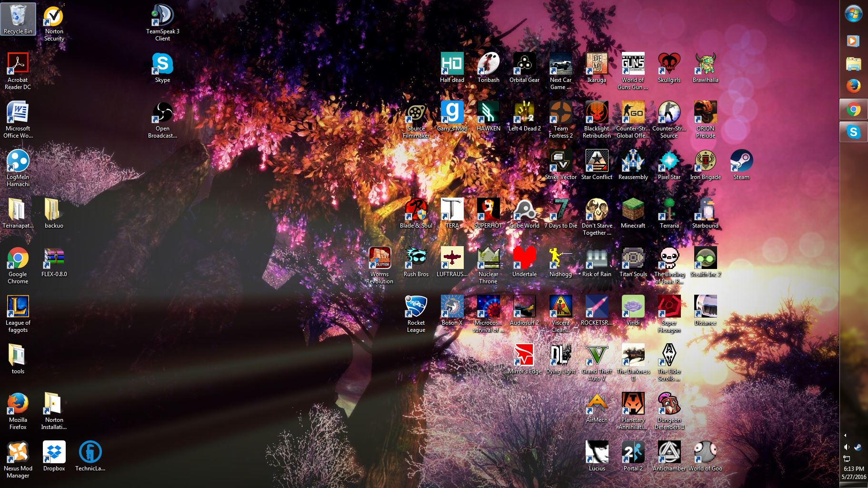This screenshot has width=868, height=488.
Task: Select the Portal 2 shortcut
Action: [x=633, y=456]
